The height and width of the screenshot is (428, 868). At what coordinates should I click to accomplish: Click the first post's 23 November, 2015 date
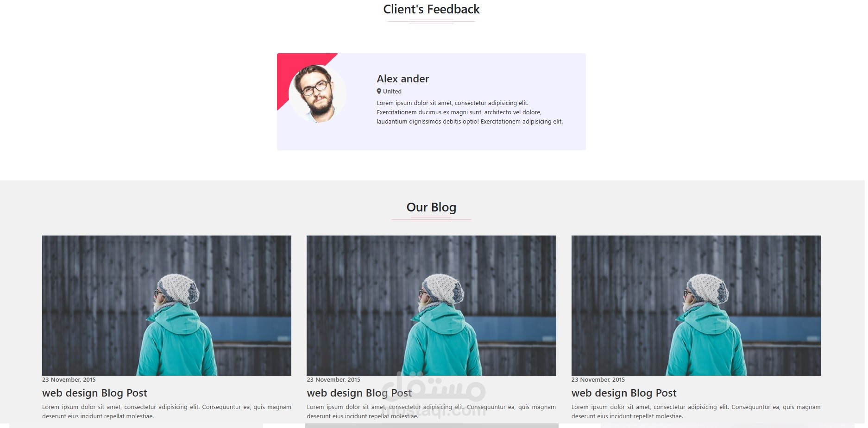pyautogui.click(x=69, y=380)
